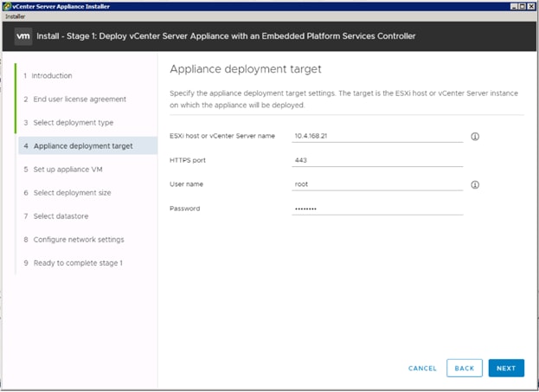Cancel the installation wizard
539x392 pixels.
tap(422, 369)
